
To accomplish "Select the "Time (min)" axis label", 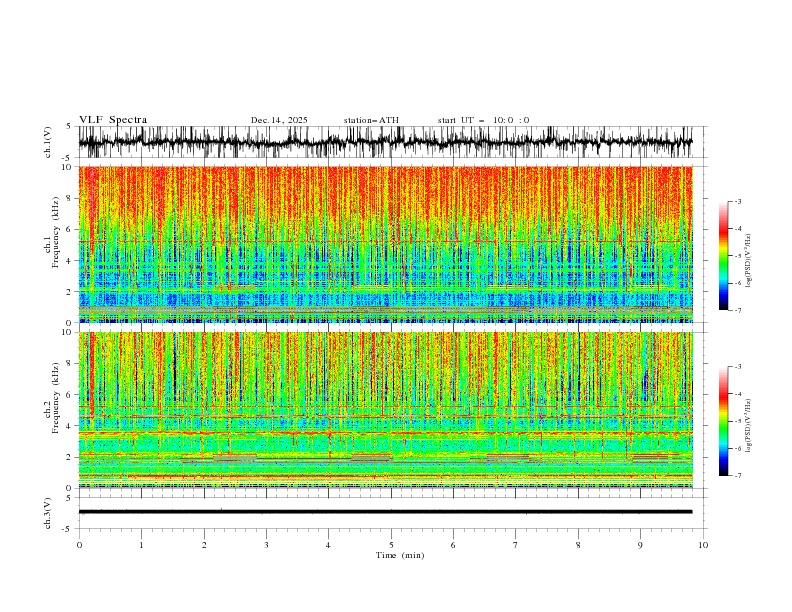I will click(400, 555).
